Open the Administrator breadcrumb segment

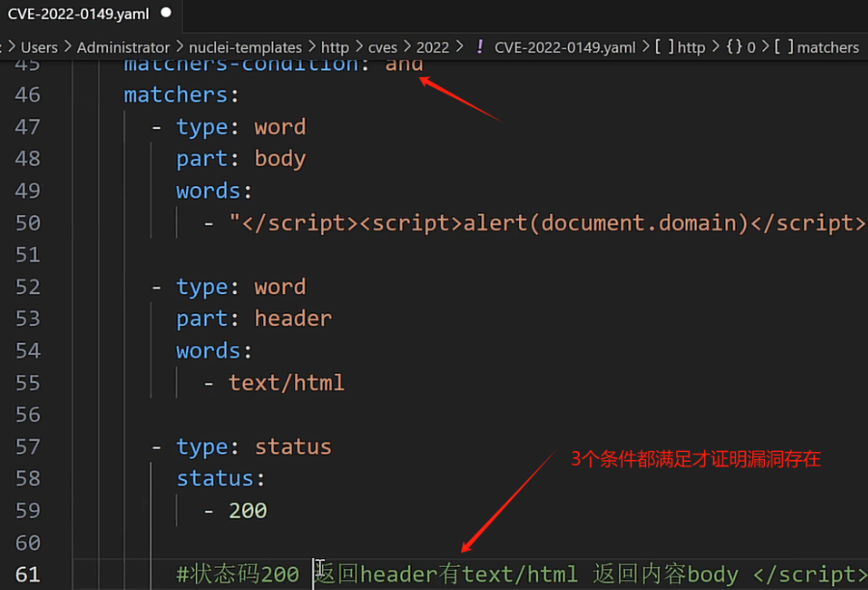[x=122, y=47]
